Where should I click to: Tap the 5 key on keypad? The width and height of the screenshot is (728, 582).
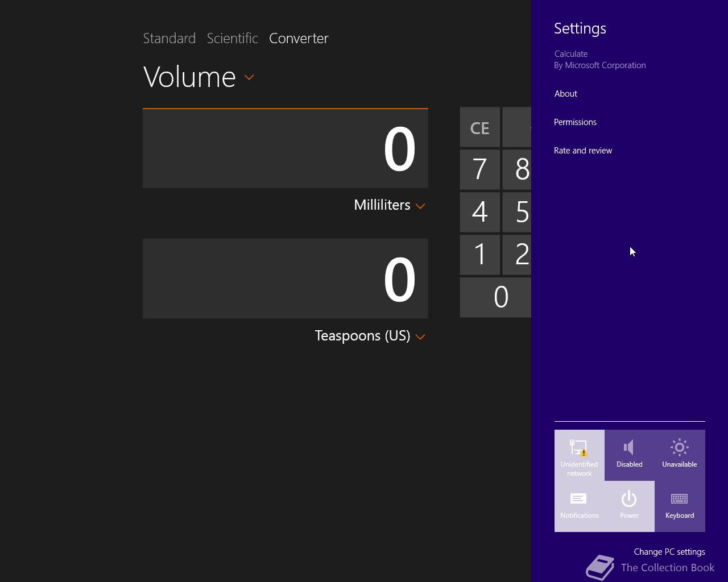(517, 212)
